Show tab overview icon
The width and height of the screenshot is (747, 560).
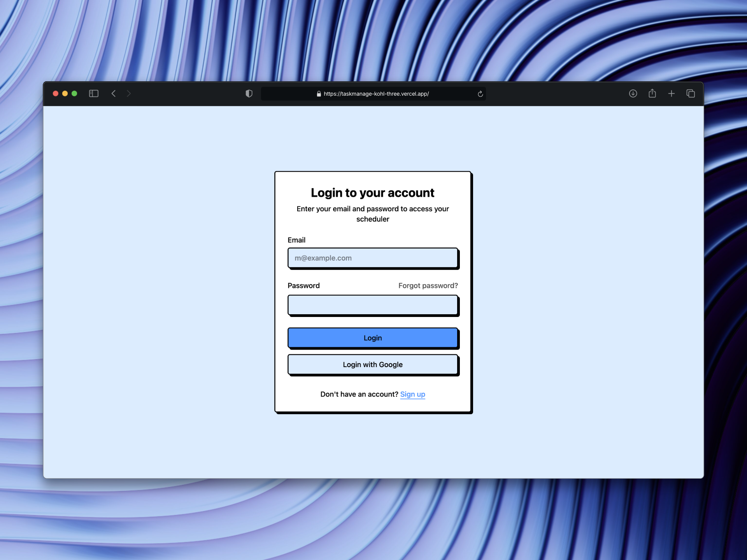[x=691, y=93]
